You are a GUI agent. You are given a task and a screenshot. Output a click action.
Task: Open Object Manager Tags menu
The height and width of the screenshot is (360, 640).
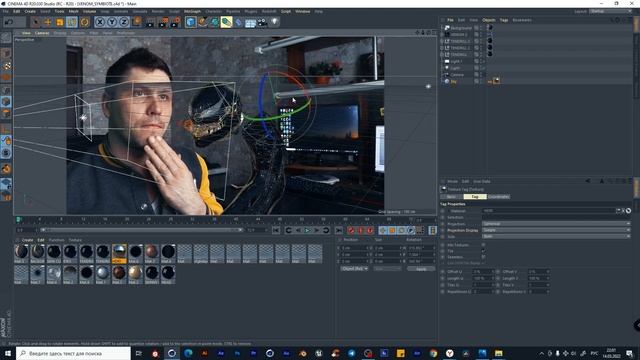click(x=504, y=20)
